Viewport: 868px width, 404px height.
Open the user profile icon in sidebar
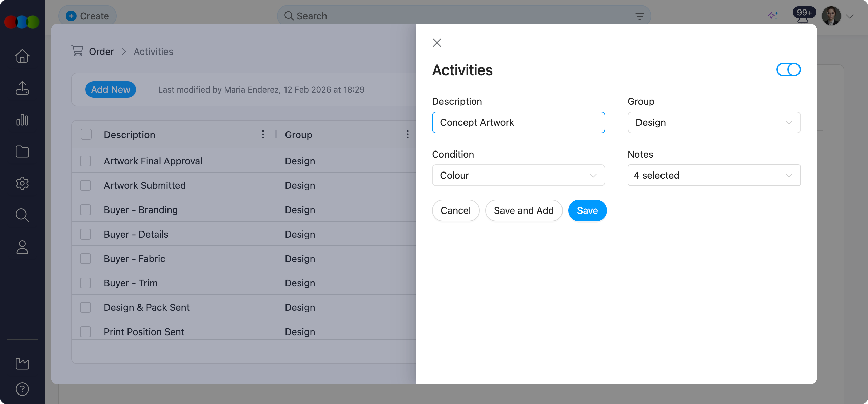22,247
